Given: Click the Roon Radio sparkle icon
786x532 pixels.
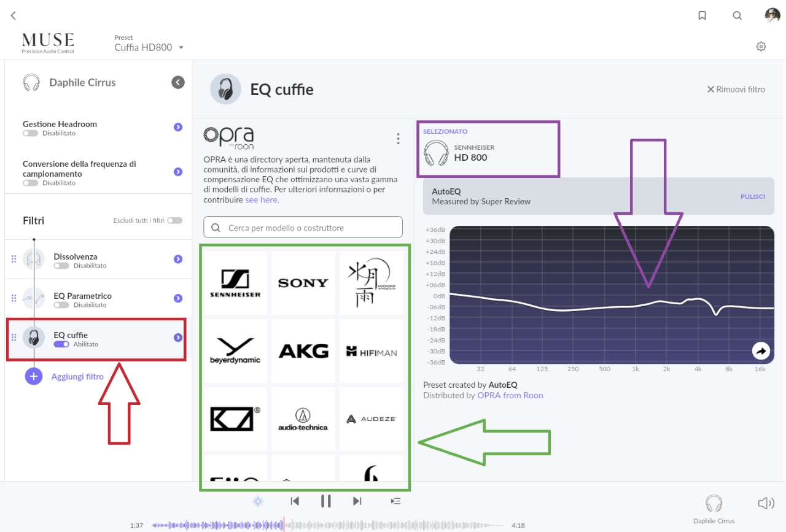Looking at the screenshot, I should point(258,501).
